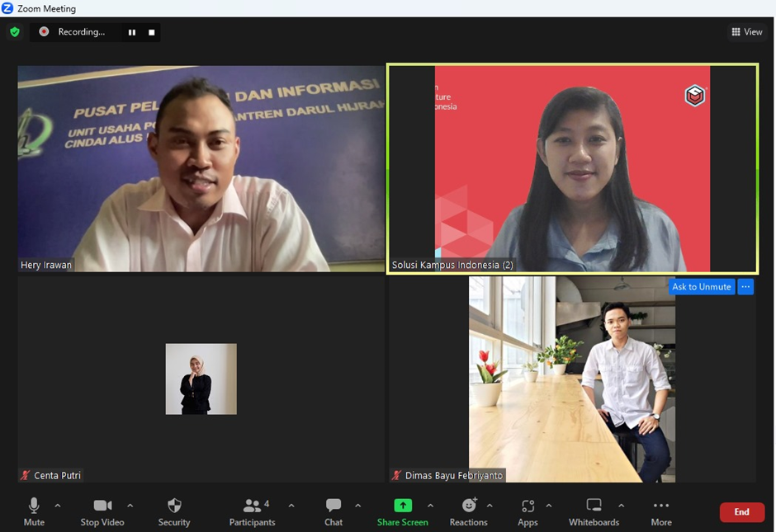This screenshot has width=776, height=532.
Task: Expand video settings arrow beside Stop Video
Action: click(x=130, y=506)
